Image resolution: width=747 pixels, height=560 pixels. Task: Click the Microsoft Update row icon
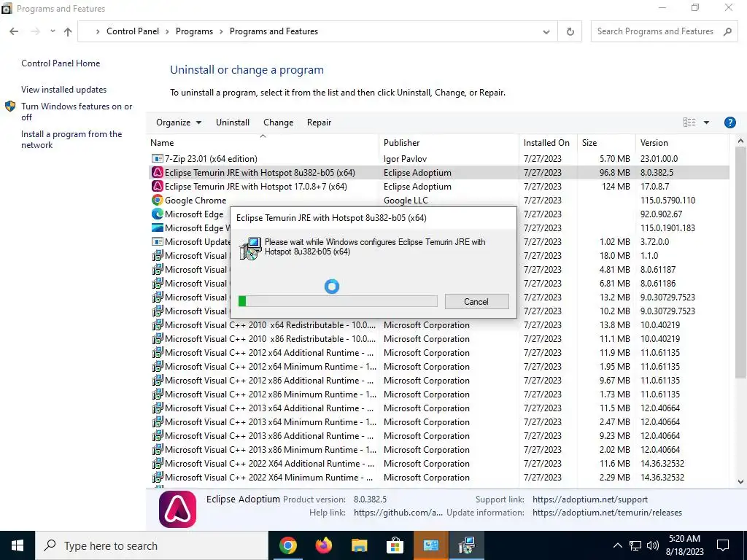pos(158,241)
